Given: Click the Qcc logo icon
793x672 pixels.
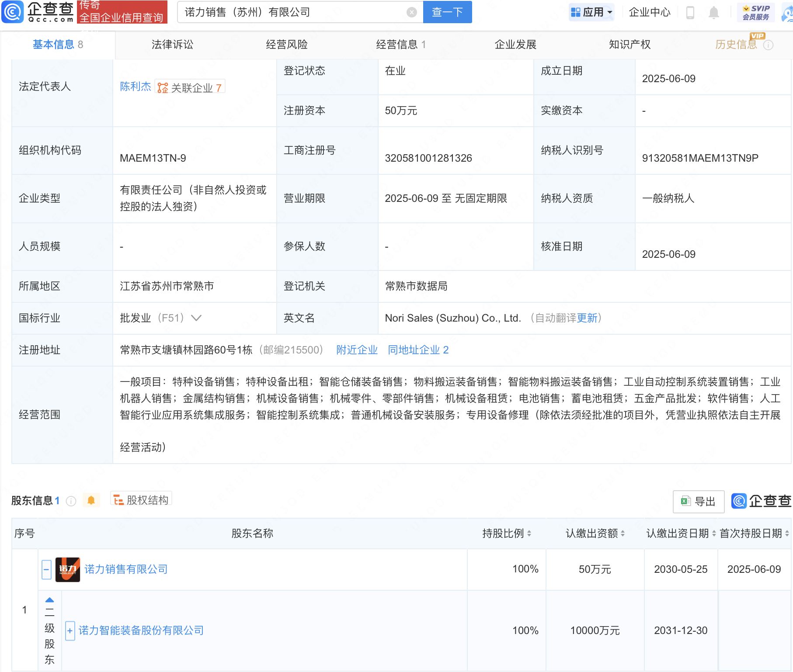Looking at the screenshot, I should [12, 12].
